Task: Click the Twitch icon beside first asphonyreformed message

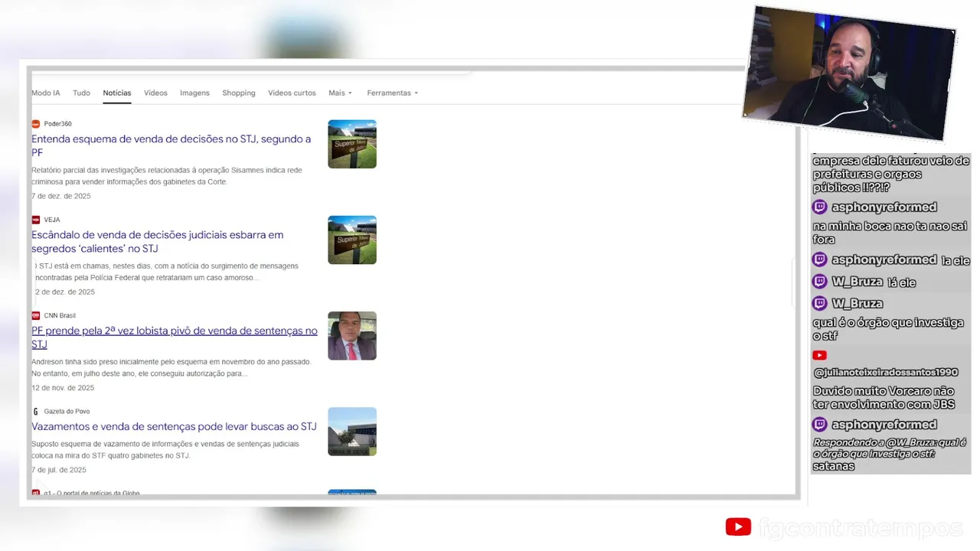Action: (820, 207)
